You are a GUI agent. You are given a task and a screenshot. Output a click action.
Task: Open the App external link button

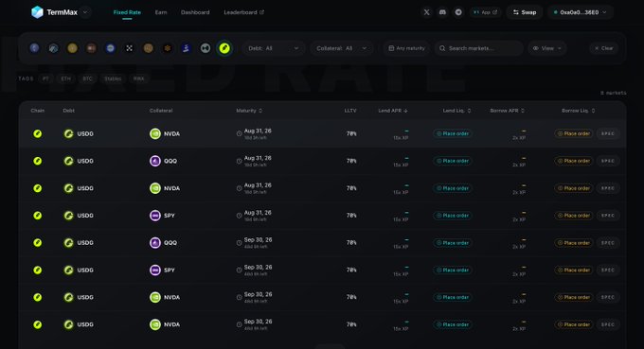click(485, 12)
